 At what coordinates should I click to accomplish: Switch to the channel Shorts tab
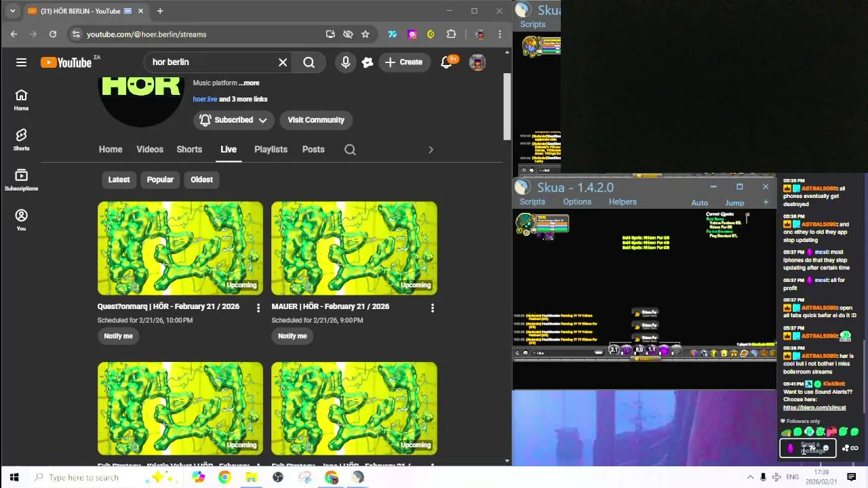(x=189, y=149)
